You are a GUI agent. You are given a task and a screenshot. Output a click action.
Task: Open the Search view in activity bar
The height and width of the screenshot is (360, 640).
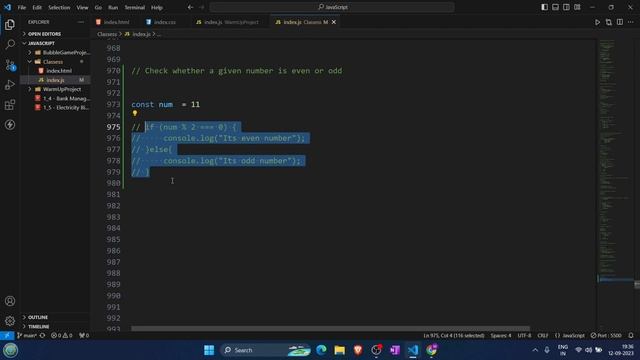tap(10, 44)
